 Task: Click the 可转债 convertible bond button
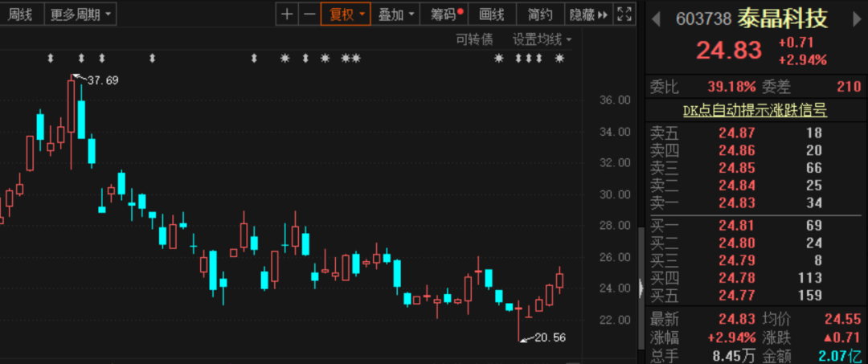pyautogui.click(x=474, y=39)
